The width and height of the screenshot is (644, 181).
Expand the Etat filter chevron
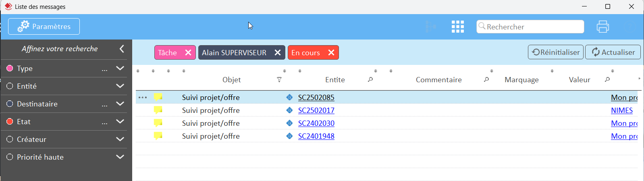tap(120, 121)
